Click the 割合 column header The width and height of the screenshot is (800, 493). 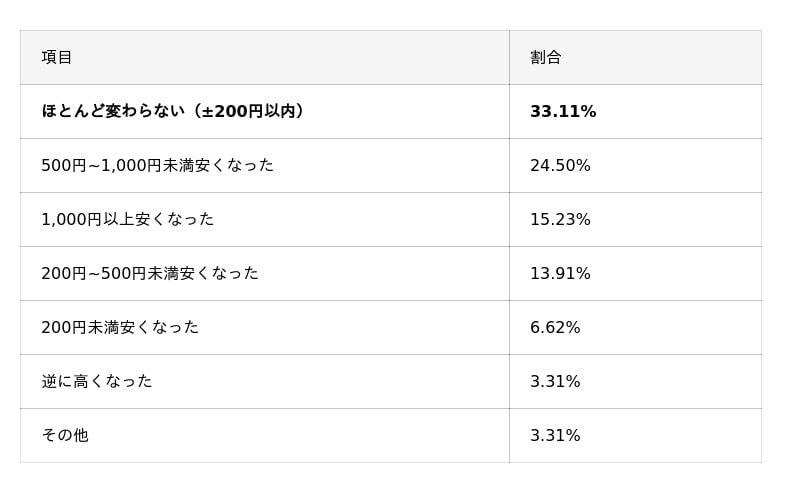[546, 58]
